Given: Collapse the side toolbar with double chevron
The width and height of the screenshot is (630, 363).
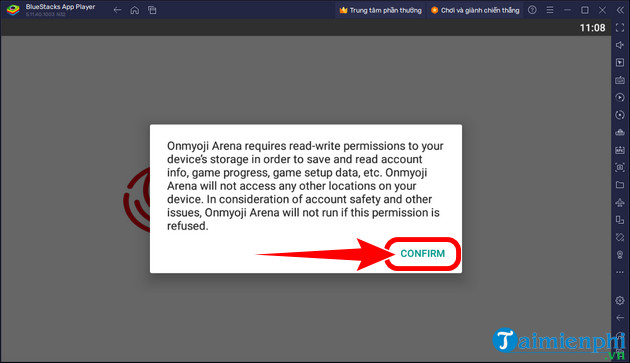Looking at the screenshot, I should tap(620, 10).
